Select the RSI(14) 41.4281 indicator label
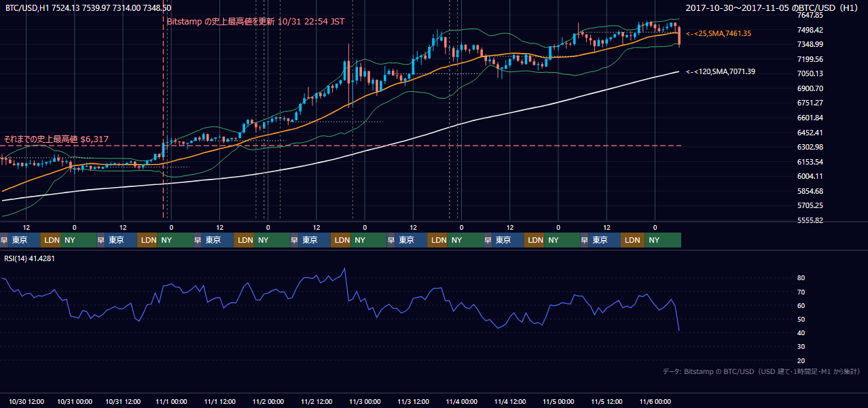 pyautogui.click(x=30, y=258)
